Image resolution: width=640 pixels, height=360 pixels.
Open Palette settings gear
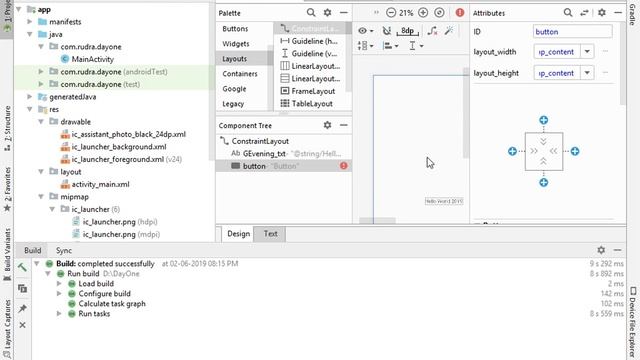pyautogui.click(x=327, y=13)
